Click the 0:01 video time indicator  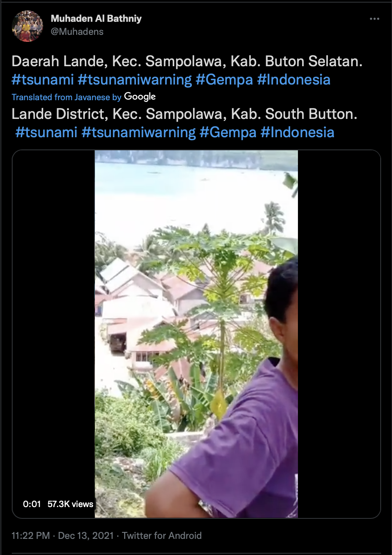tap(32, 504)
